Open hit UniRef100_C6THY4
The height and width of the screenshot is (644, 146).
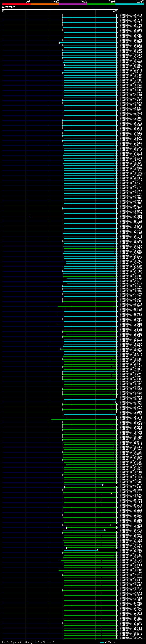[131, 20]
